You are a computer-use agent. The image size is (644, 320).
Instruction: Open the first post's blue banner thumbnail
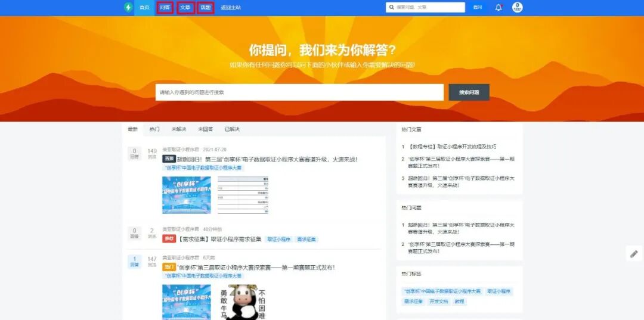[187, 195]
